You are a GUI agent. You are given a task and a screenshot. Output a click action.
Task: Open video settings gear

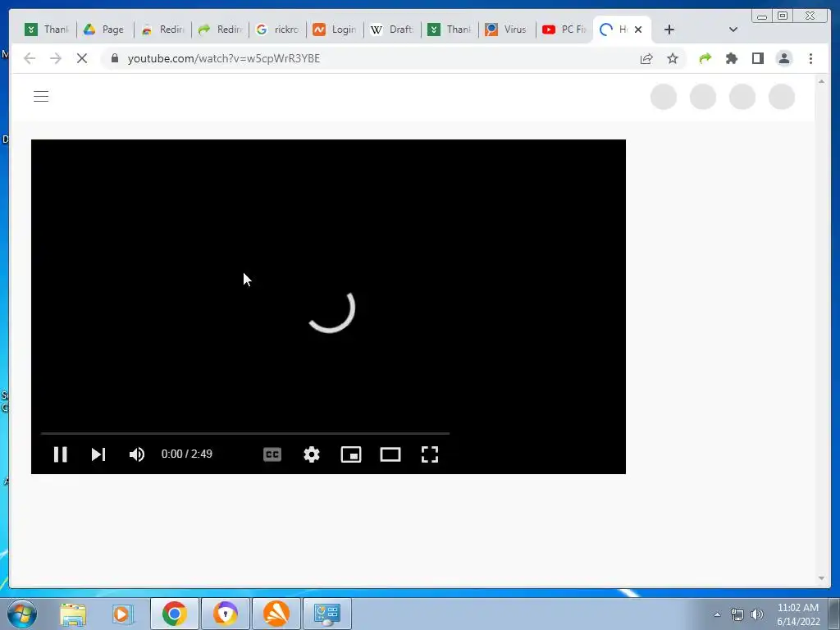coord(311,454)
